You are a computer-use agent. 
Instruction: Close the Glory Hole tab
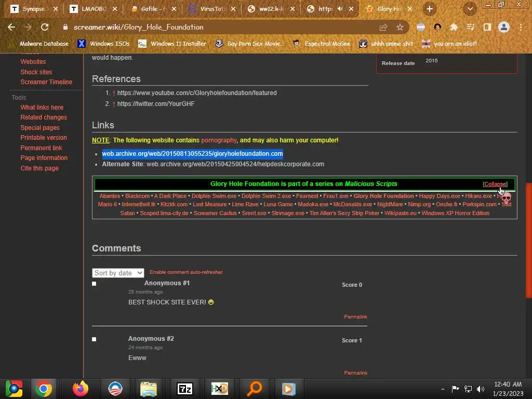tap(410, 9)
